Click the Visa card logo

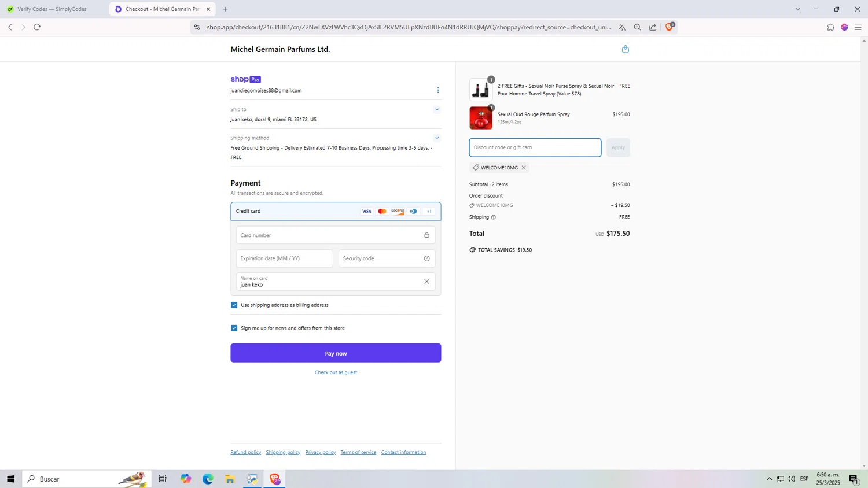click(366, 212)
